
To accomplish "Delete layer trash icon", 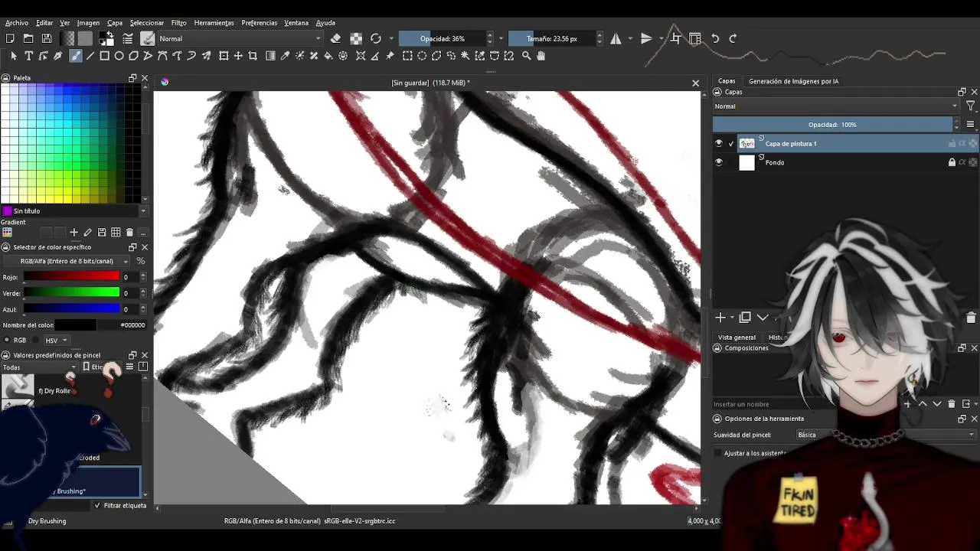I will 971,318.
